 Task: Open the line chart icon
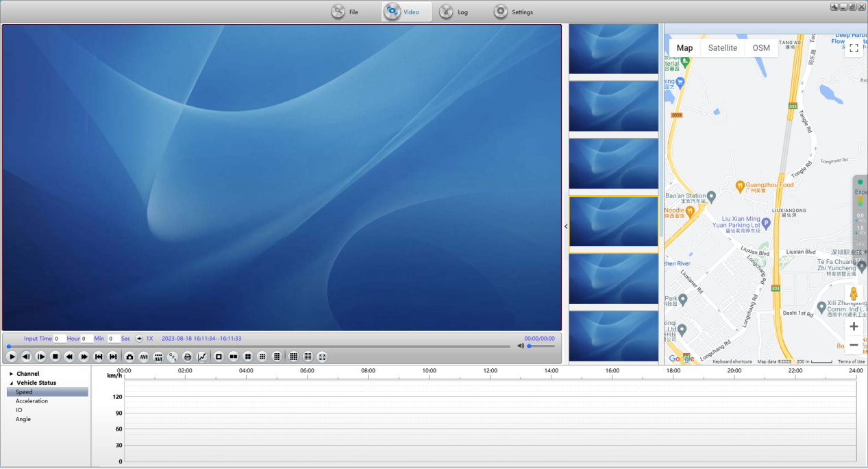coord(202,357)
